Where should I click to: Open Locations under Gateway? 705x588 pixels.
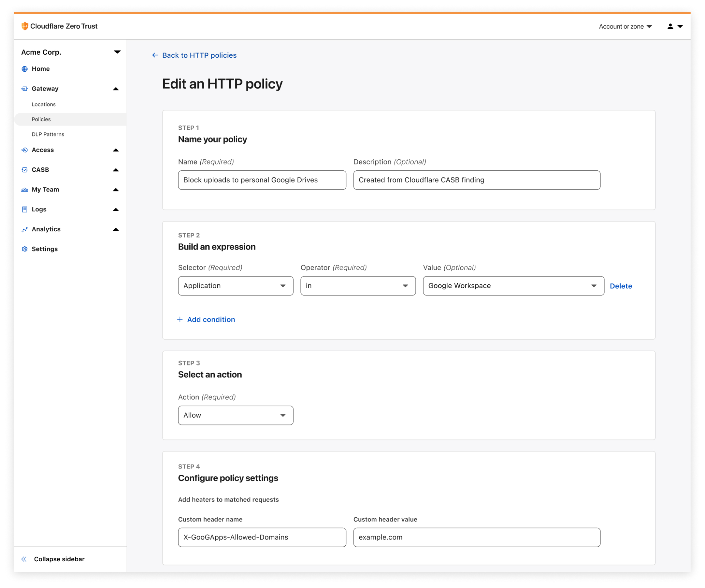point(44,104)
